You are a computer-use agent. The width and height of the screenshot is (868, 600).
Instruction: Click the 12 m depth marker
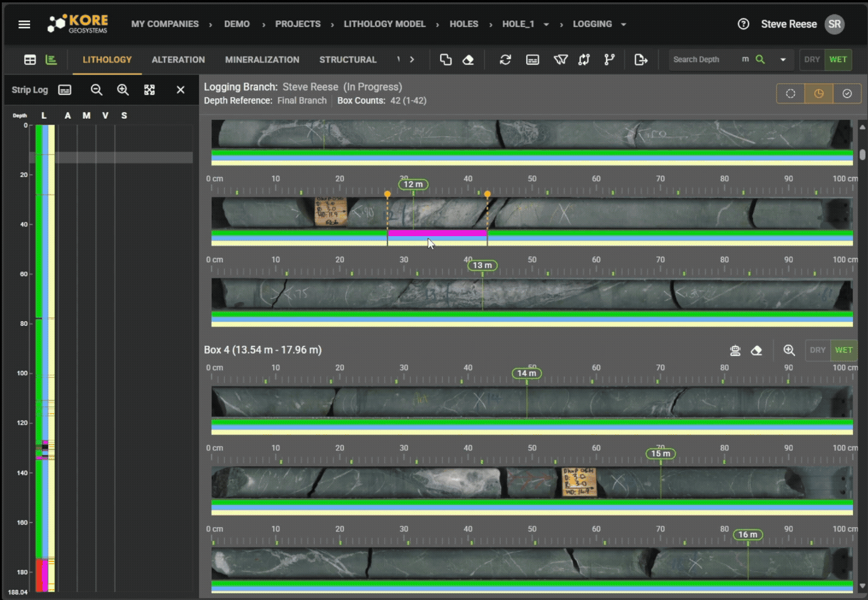pyautogui.click(x=414, y=184)
